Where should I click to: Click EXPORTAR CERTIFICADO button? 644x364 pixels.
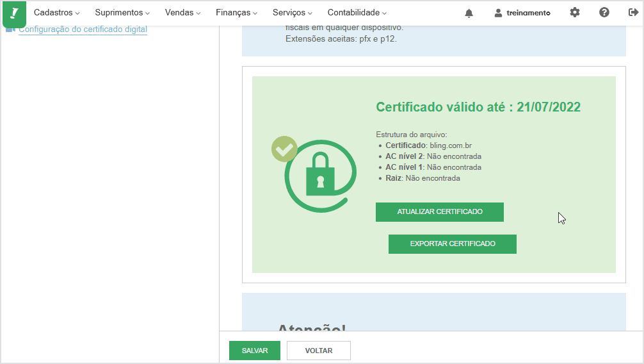(452, 244)
